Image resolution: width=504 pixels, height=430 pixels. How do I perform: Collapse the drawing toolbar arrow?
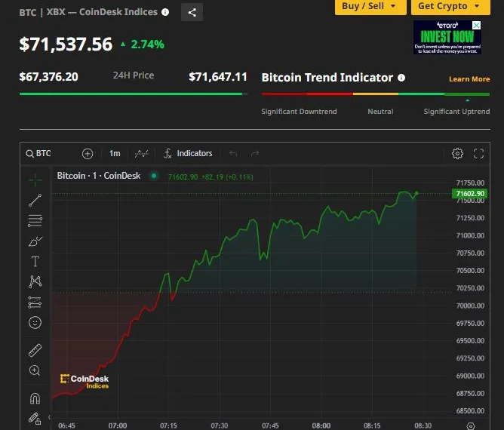(49, 417)
